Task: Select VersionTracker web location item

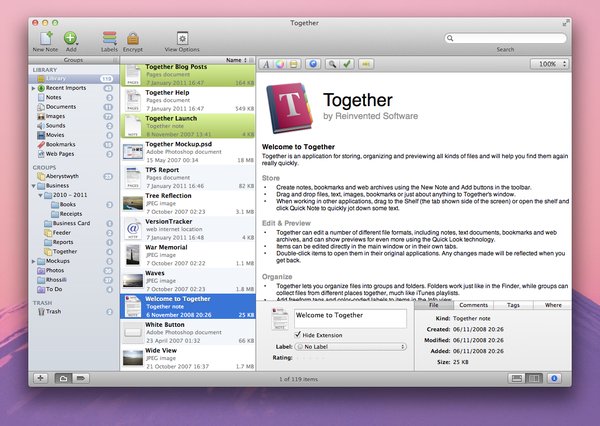Action: click(188, 229)
